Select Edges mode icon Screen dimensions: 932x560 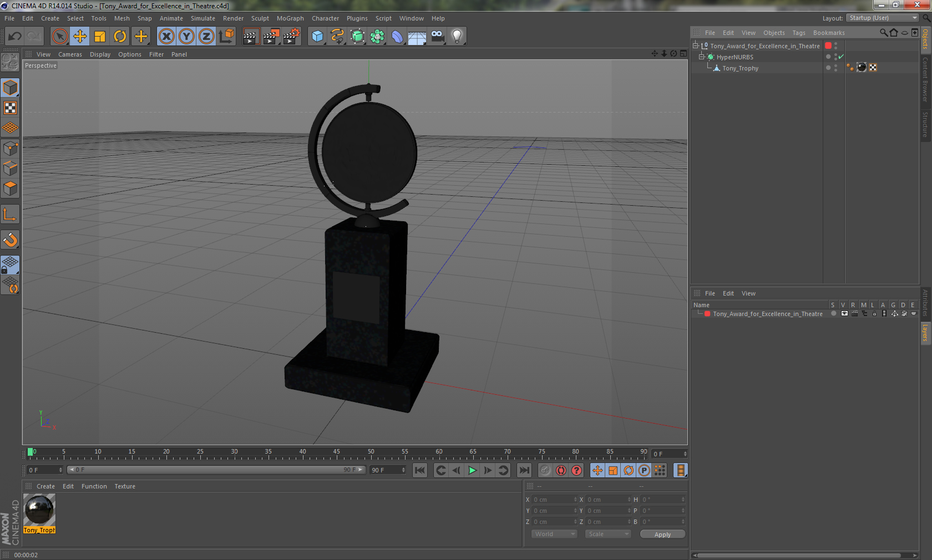point(11,168)
